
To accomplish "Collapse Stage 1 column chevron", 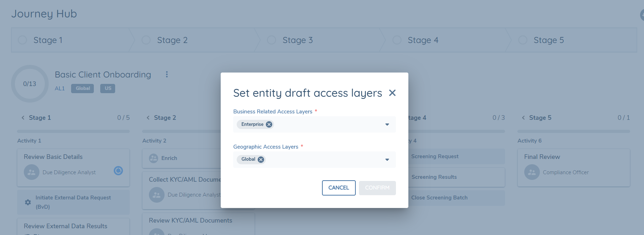I will (x=23, y=118).
